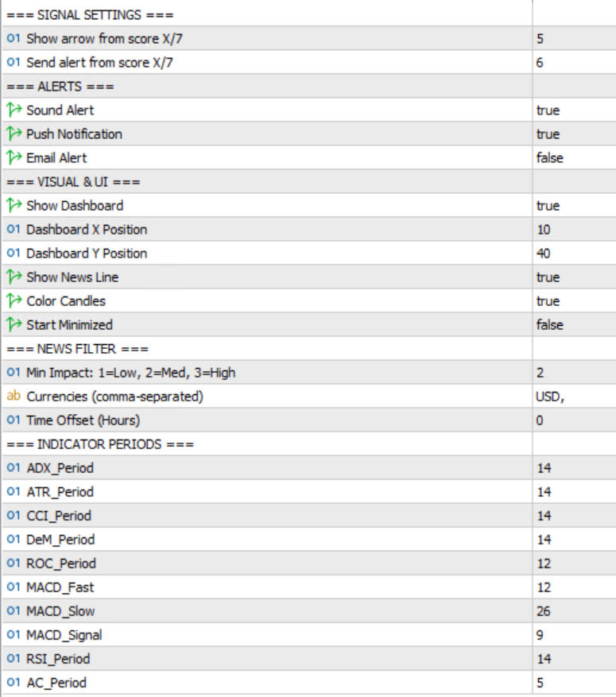
Task: Click the boolean icon beside Sound Alert
Action: point(14,110)
